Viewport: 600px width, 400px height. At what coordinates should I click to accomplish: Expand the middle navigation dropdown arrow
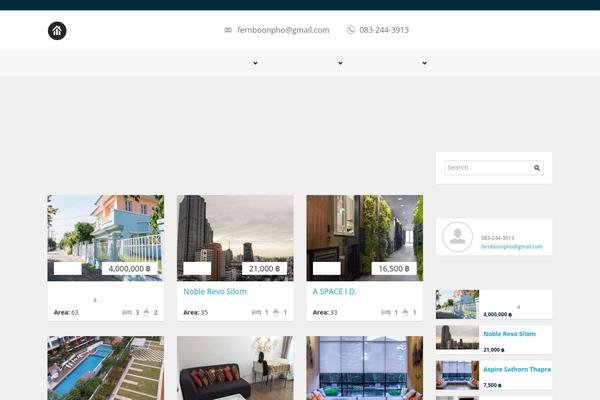click(340, 63)
